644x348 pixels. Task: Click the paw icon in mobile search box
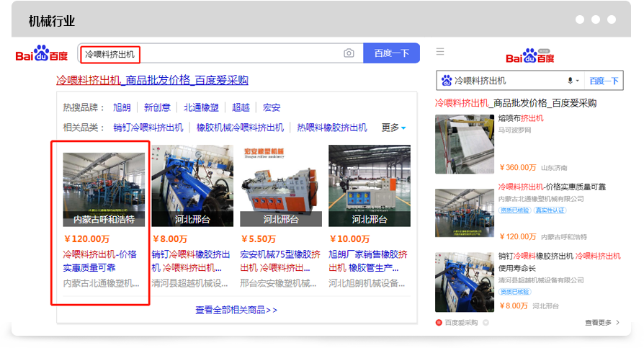[x=447, y=81]
